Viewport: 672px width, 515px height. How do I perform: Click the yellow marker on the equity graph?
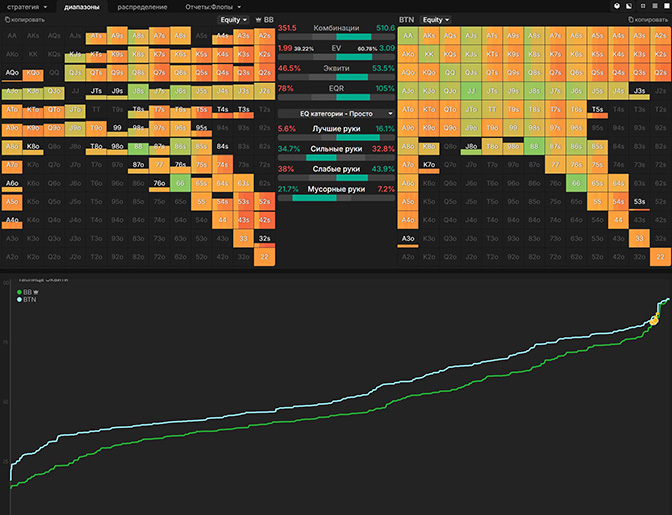tap(655, 320)
